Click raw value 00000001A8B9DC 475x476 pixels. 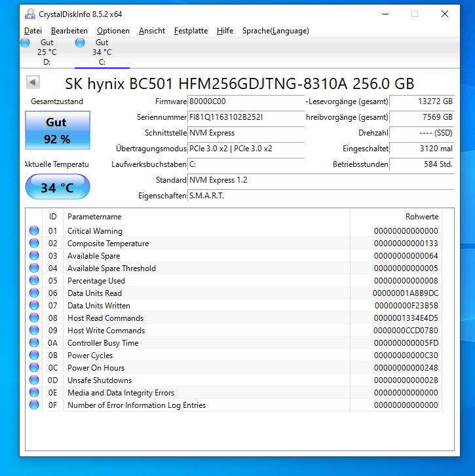[x=406, y=293]
